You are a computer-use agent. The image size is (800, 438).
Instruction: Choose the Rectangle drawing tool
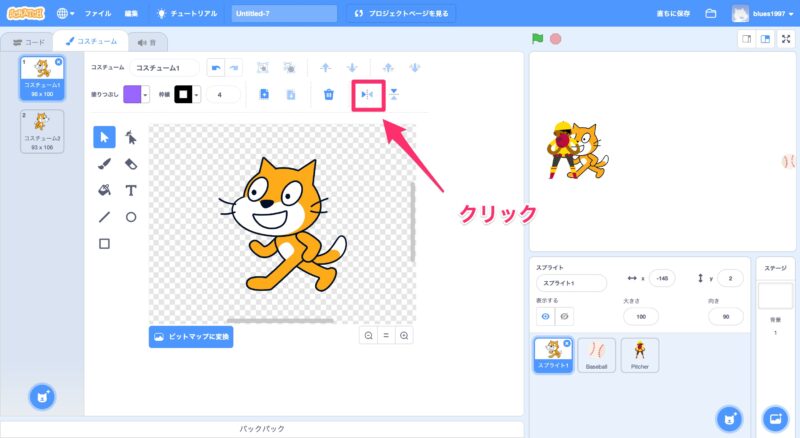(104, 242)
